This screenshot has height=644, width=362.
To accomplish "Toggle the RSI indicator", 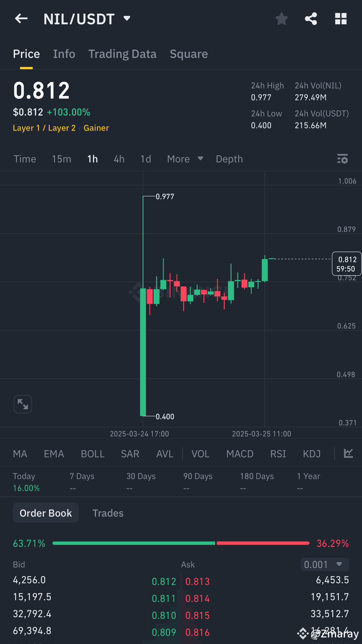I will [x=278, y=454].
